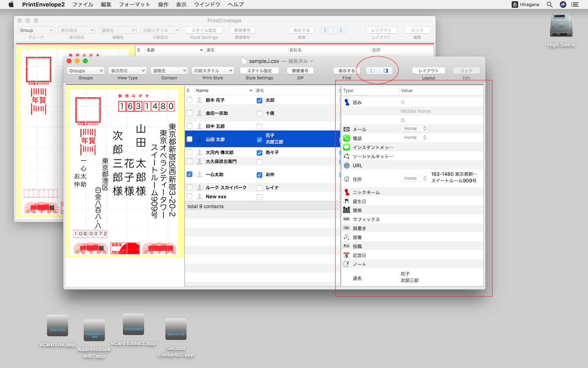The width and height of the screenshot is (588, 368).
Task: Click left pane toggle in background PrintEnvelope window
Action: (326, 30)
